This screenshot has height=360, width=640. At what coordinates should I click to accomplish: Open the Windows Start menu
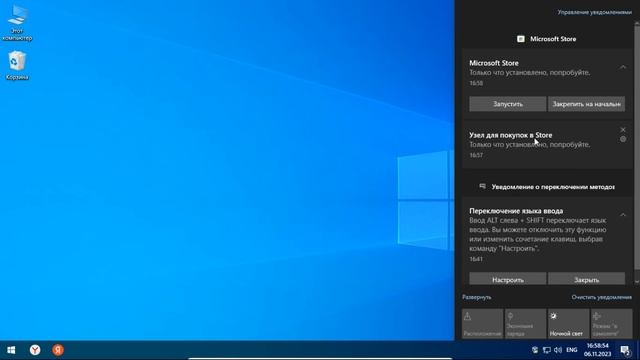point(11,350)
